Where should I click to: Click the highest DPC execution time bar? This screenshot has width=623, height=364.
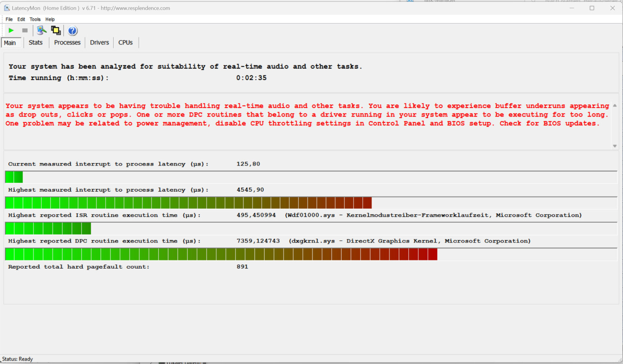pos(311,254)
